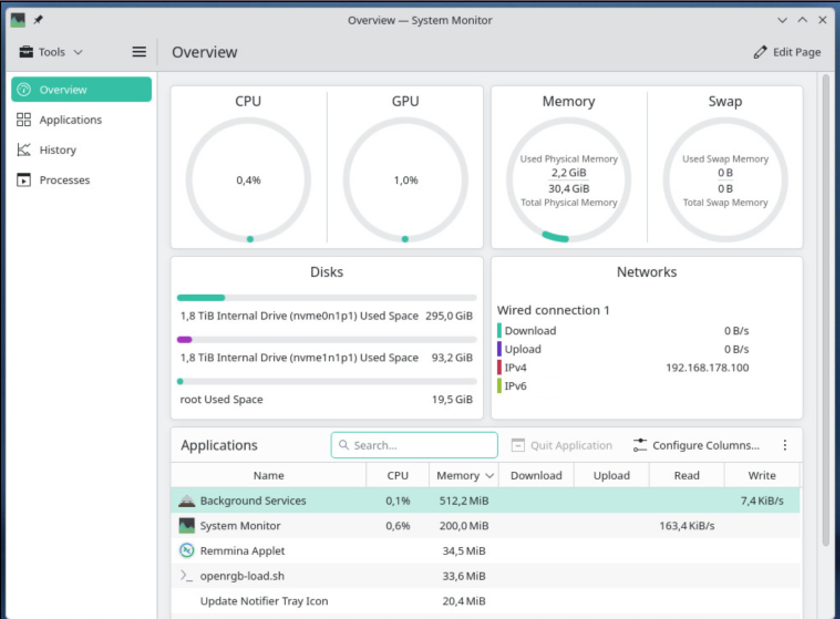This screenshot has width=840, height=619.
Task: Click the Edit Page pencil icon
Action: coord(760,52)
